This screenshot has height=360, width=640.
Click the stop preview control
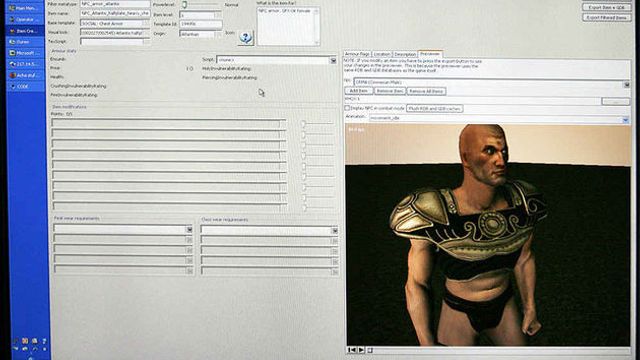click(370, 350)
